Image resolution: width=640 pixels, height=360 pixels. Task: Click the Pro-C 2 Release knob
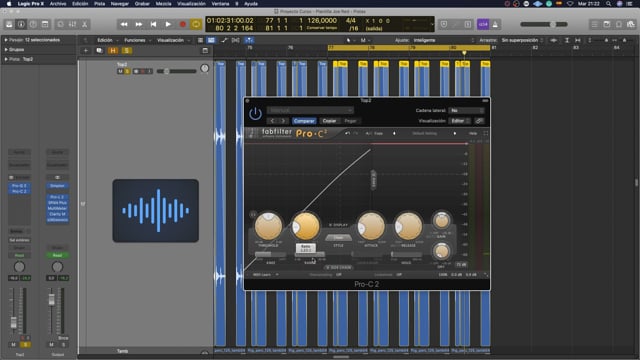(x=408, y=226)
